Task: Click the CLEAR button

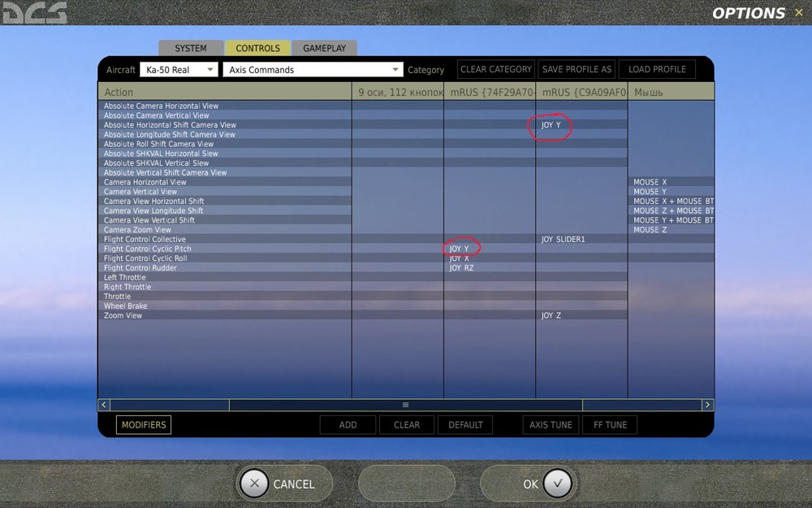Action: click(407, 424)
